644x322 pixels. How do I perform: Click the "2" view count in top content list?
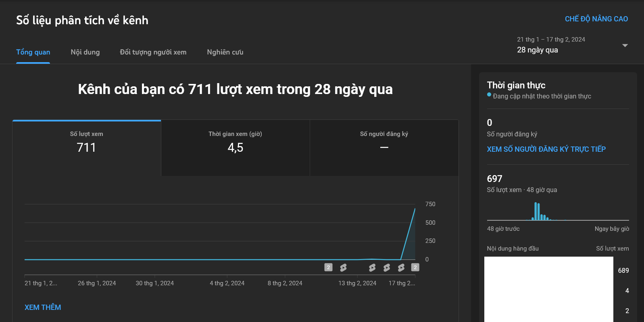627,311
